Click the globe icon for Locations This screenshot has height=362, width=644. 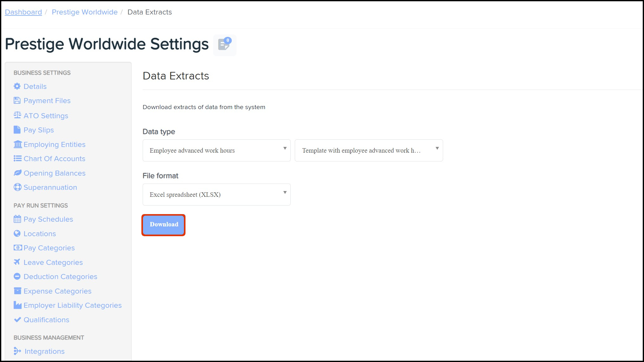17,233
